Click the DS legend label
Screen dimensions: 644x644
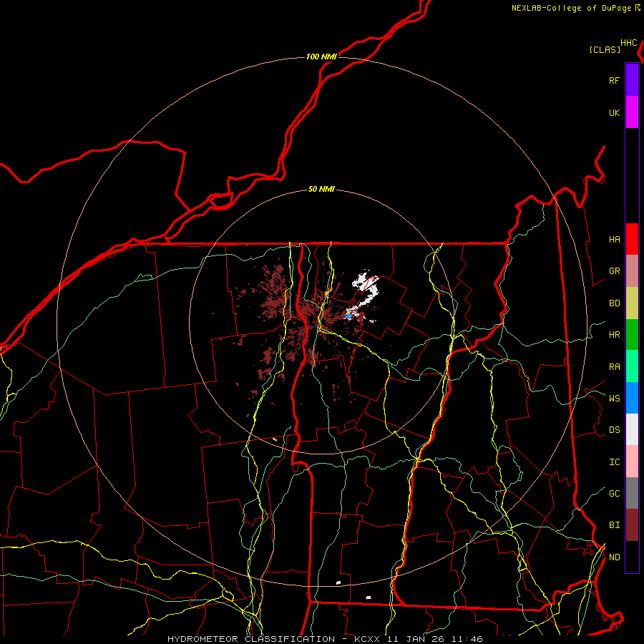(614, 430)
